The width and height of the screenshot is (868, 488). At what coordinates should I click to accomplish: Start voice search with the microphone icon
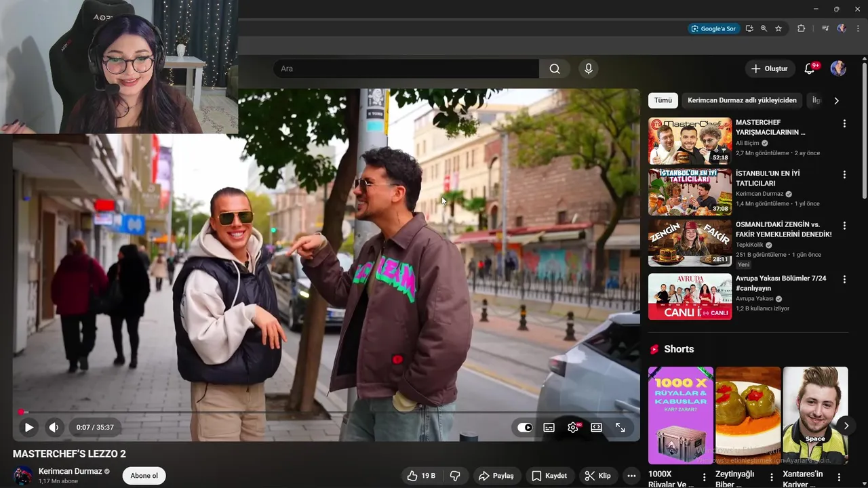coord(589,68)
